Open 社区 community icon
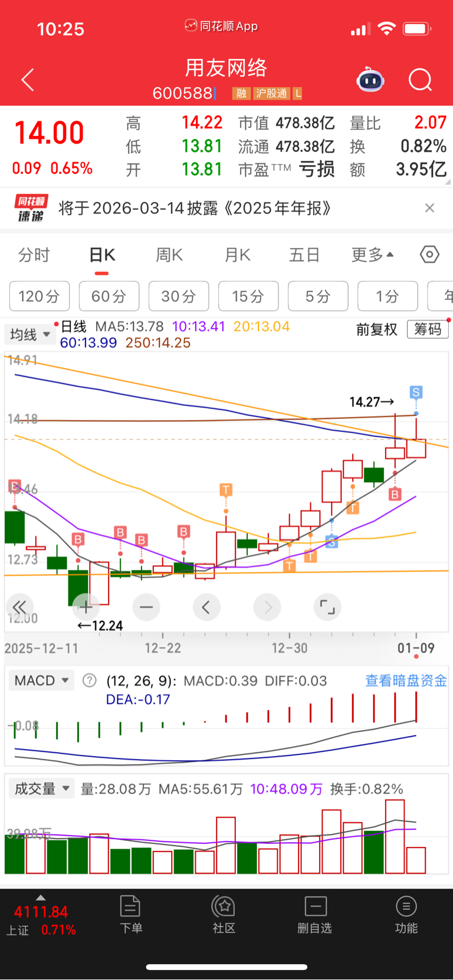The height and width of the screenshot is (980, 453). pyautogui.click(x=224, y=915)
